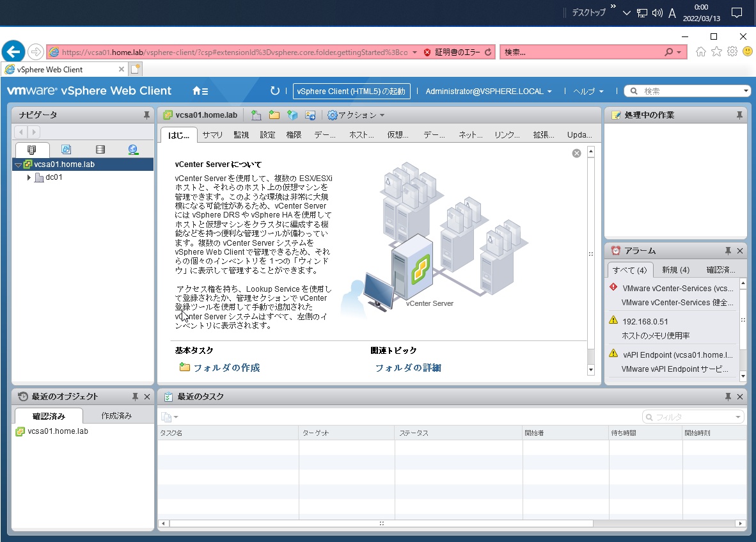Close the Recent Objects panel

point(147,396)
